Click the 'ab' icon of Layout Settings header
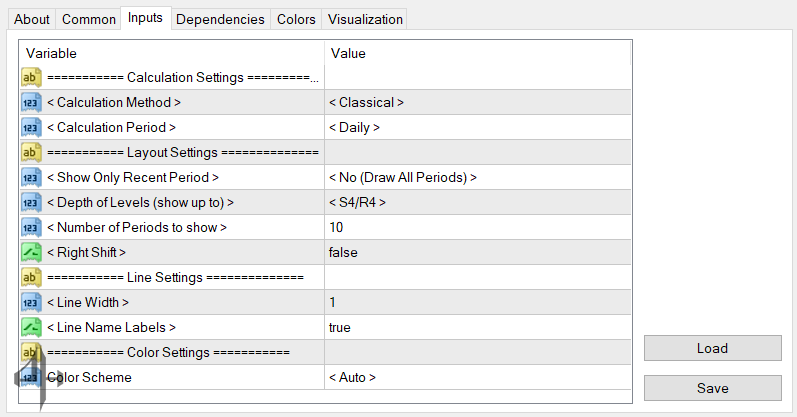 point(30,152)
